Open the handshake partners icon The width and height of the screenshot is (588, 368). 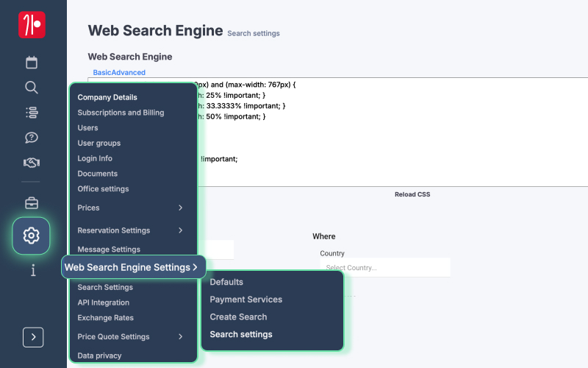pos(32,163)
